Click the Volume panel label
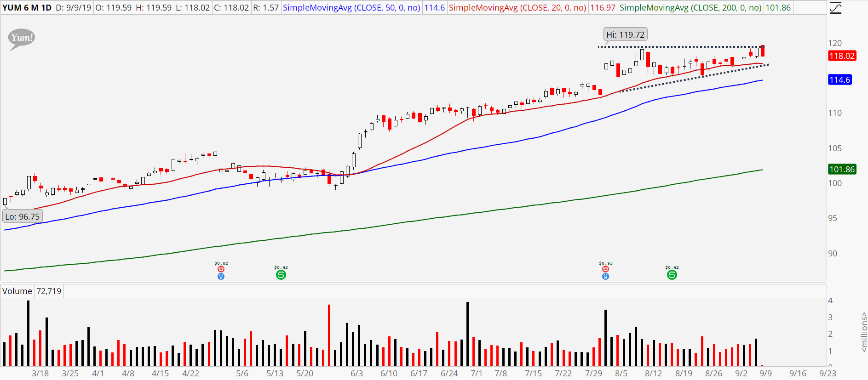The height and width of the screenshot is (380, 868). click(x=17, y=291)
